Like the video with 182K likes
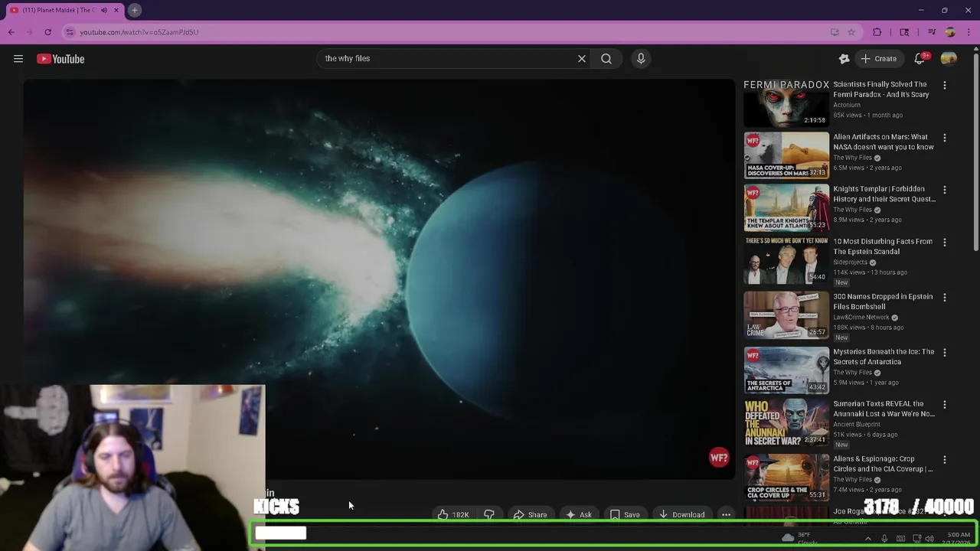The image size is (980, 551). 453,515
